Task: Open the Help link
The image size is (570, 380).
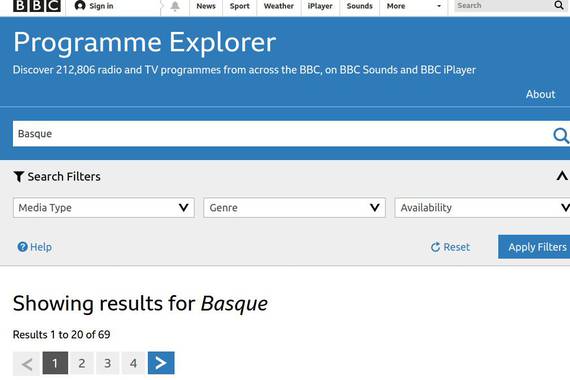Action: point(35,247)
